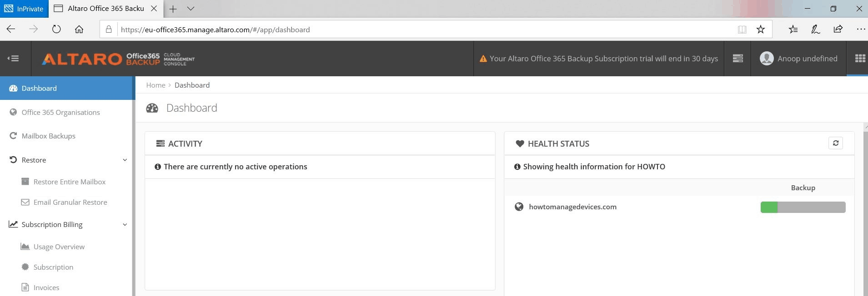
Task: Click the info icon beside no active operations
Action: 158,167
